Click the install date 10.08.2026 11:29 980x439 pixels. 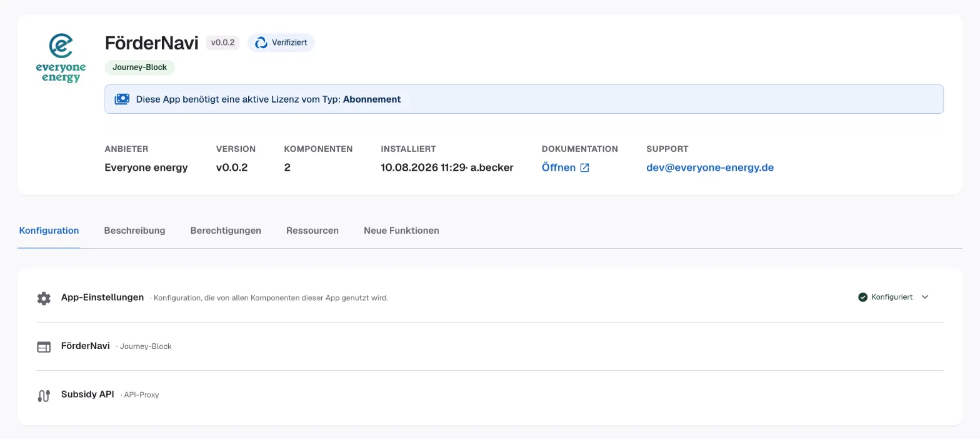click(x=423, y=168)
